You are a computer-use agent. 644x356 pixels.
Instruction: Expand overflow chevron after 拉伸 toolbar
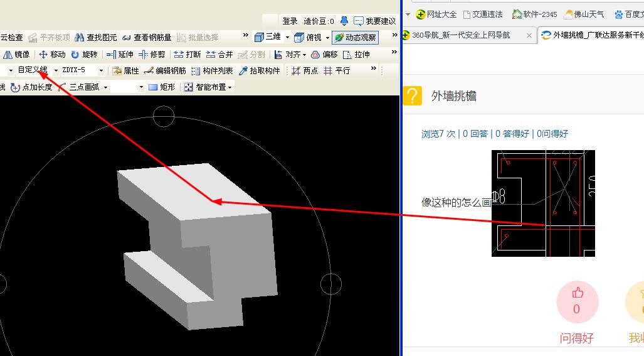[x=394, y=51]
